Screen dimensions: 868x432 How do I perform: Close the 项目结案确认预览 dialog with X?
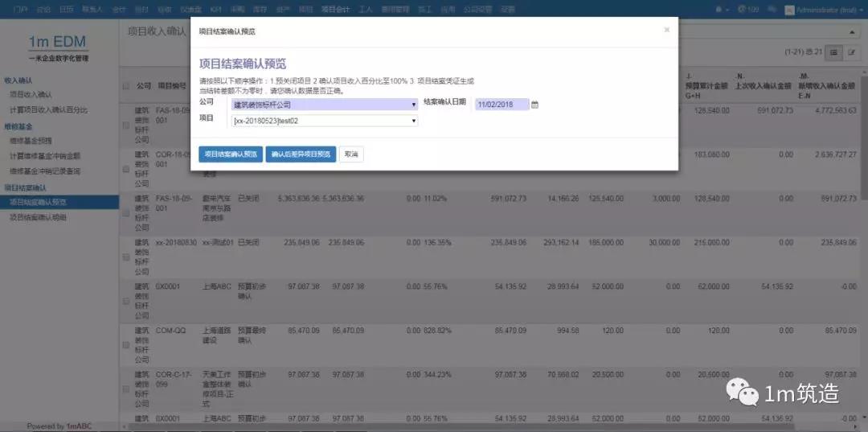click(x=666, y=30)
